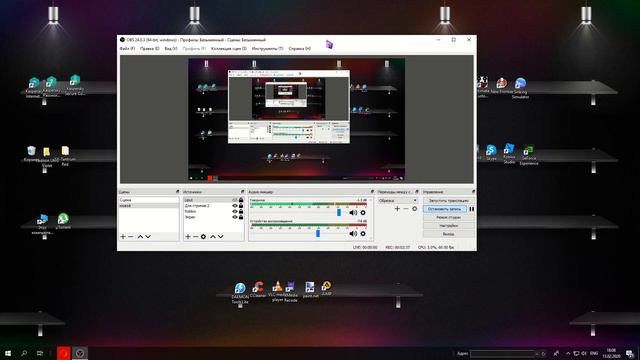640x360 pixels.
Task: Open the Правка menu
Action: [149, 49]
